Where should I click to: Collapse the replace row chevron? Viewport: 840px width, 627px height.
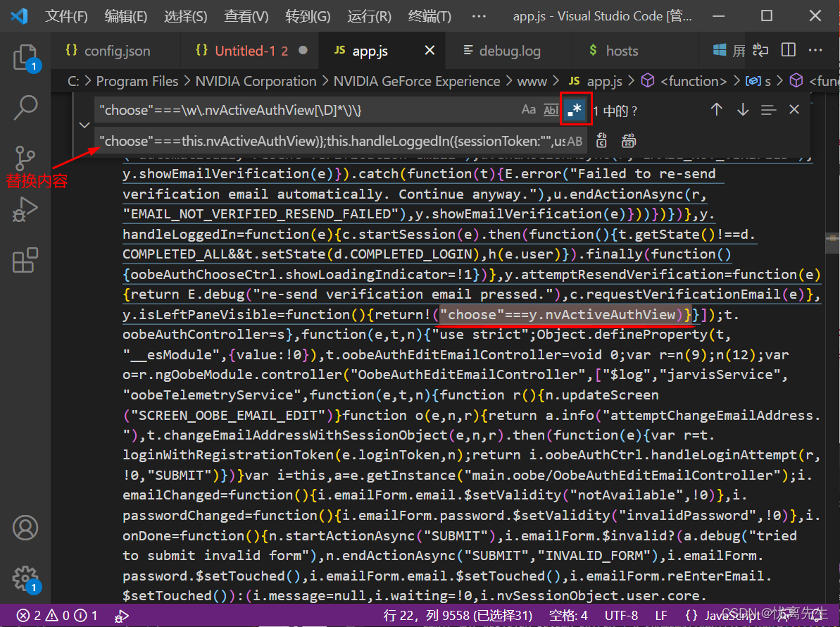pyautogui.click(x=84, y=125)
